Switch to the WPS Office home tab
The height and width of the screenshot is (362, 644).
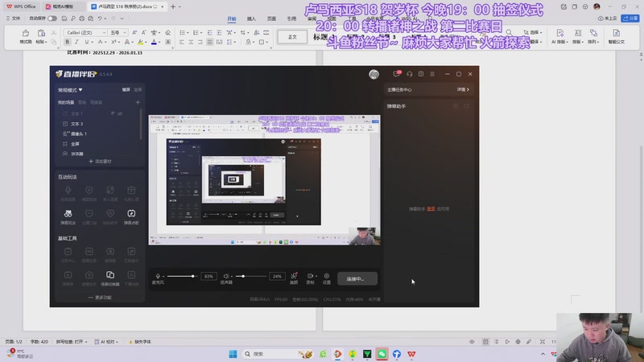pyautogui.click(x=21, y=6)
